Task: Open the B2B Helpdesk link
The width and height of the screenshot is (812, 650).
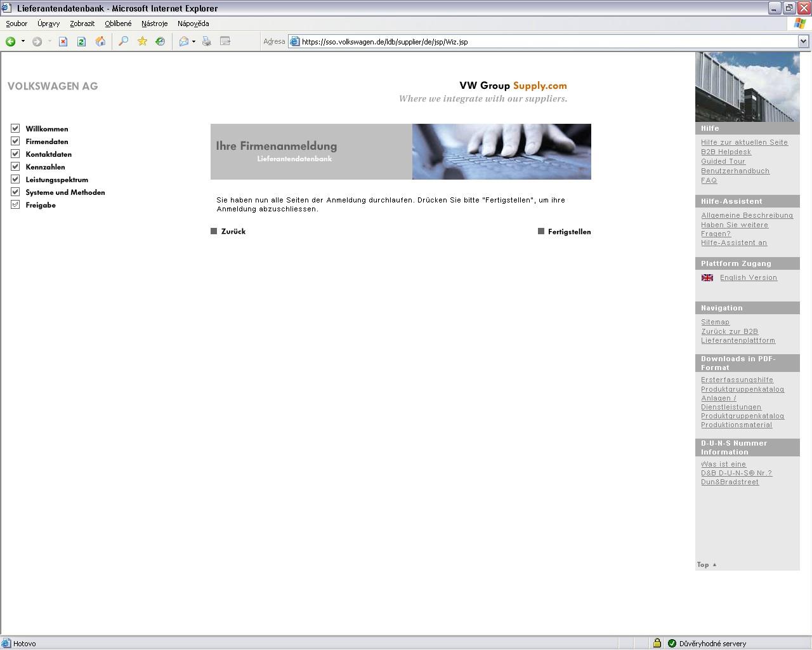Action: click(x=726, y=152)
